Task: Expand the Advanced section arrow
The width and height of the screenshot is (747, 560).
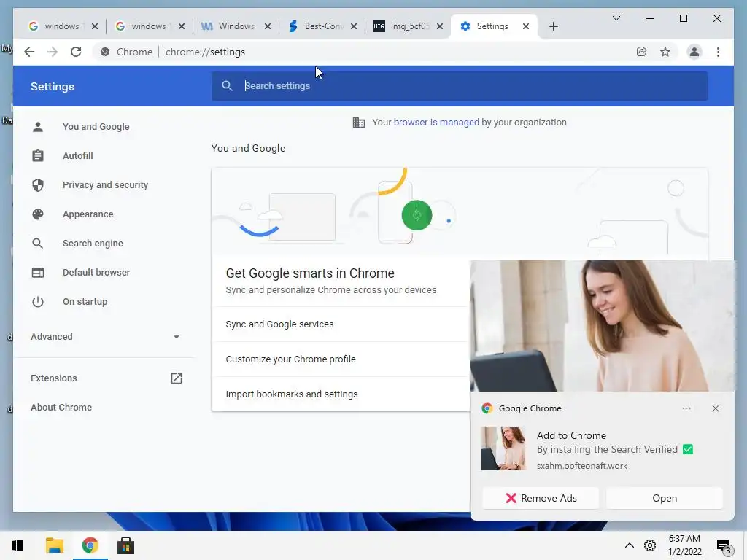Action: [x=177, y=337]
